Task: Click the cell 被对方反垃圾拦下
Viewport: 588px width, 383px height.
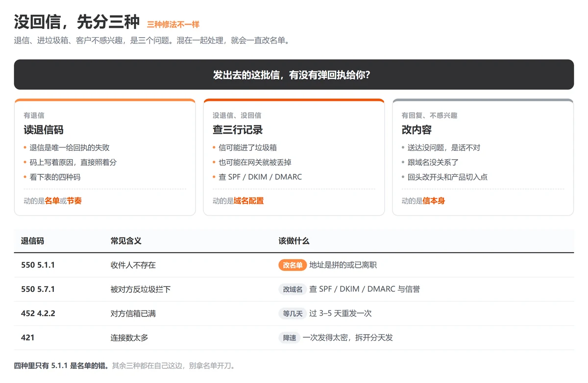Action: (x=141, y=289)
